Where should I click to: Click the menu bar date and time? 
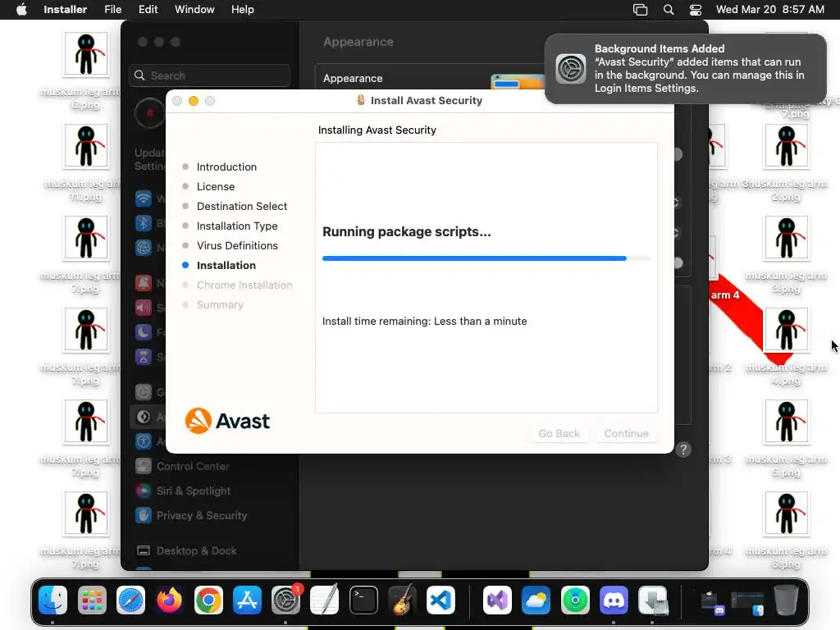pyautogui.click(x=769, y=10)
